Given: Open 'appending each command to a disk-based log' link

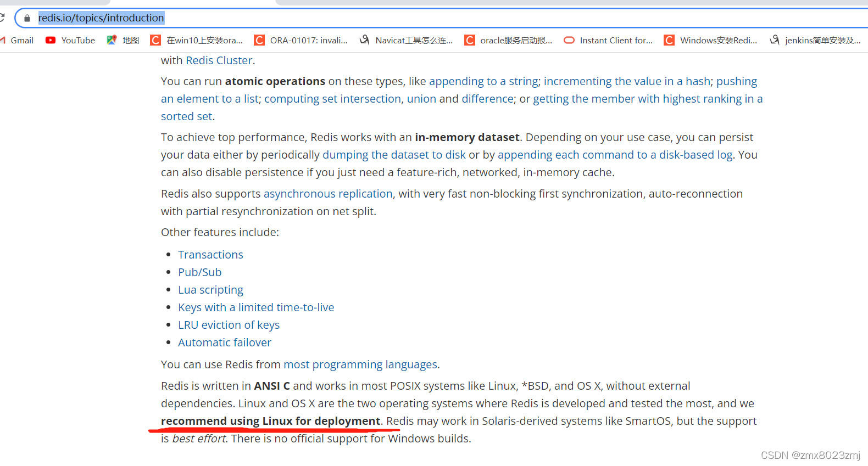Looking at the screenshot, I should click(x=615, y=155).
